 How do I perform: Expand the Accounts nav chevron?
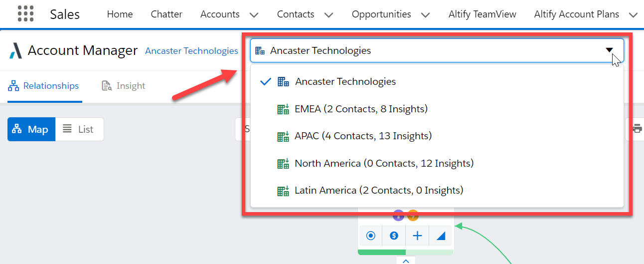click(254, 15)
